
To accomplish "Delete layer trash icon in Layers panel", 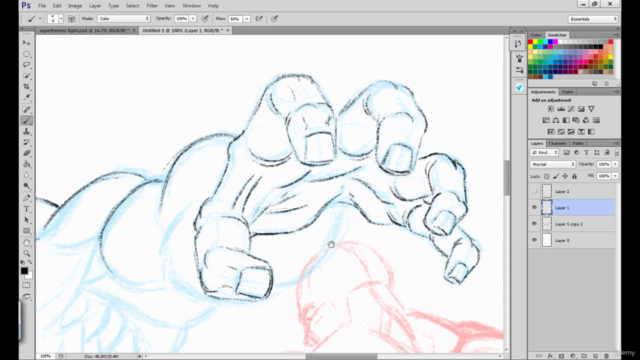I will tap(607, 356).
